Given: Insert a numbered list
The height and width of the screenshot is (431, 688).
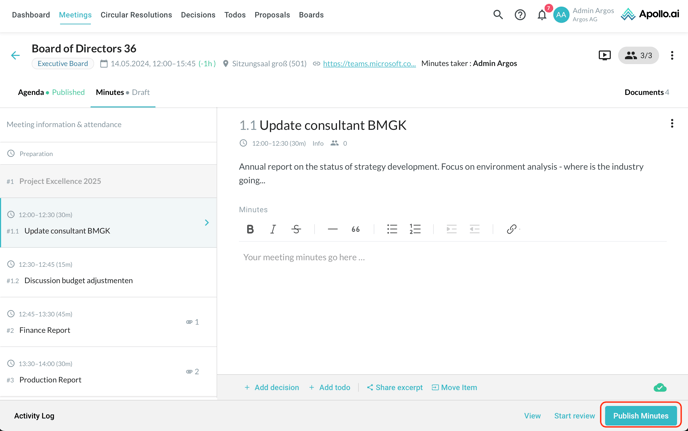Looking at the screenshot, I should 415,229.
